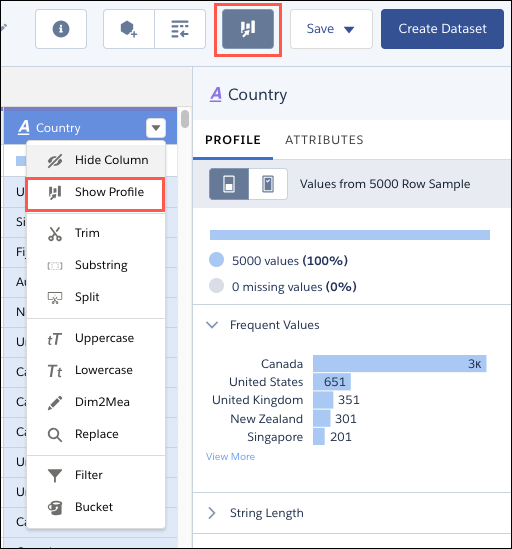This screenshot has width=512, height=549.
Task: Click the Create Dataset button
Action: tap(442, 29)
